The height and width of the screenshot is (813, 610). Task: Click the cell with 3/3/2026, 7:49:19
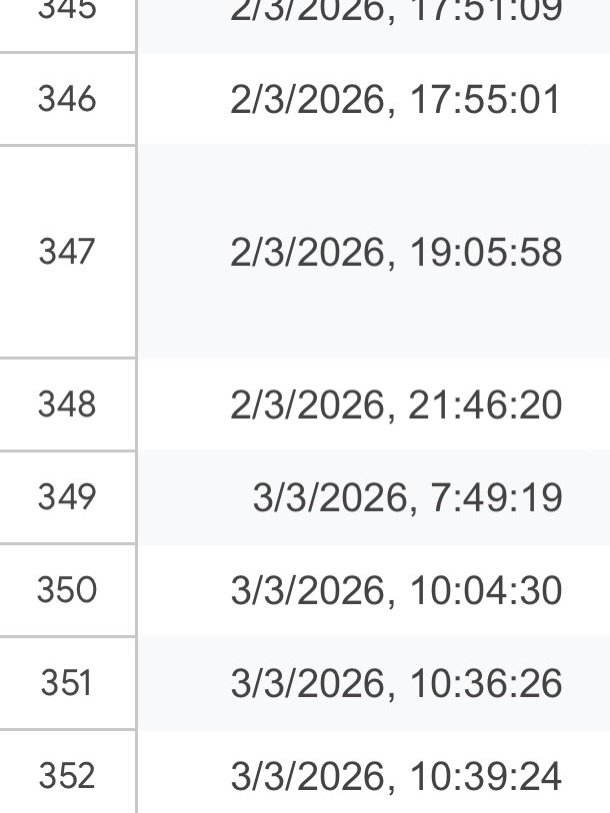(x=406, y=497)
